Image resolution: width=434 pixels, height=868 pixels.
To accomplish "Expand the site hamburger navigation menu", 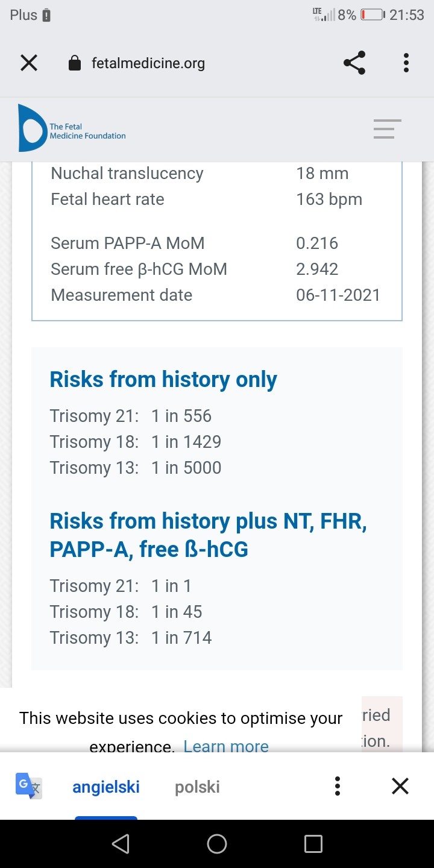I will point(387,129).
